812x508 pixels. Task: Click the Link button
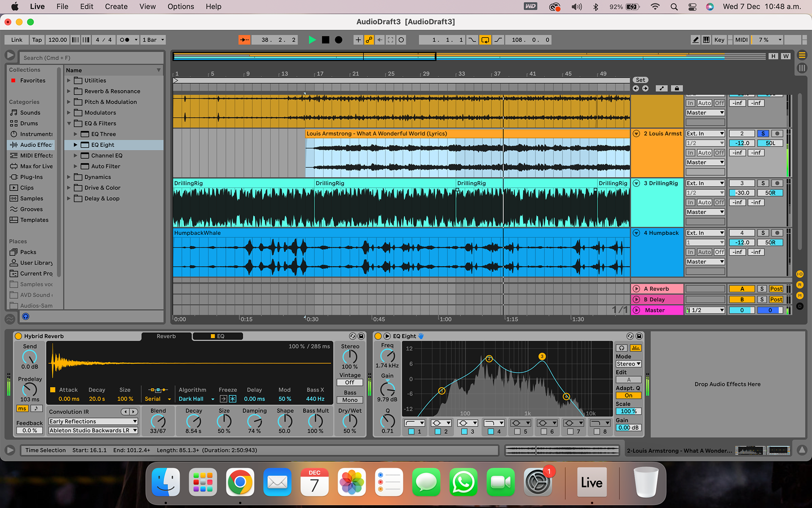(x=17, y=40)
